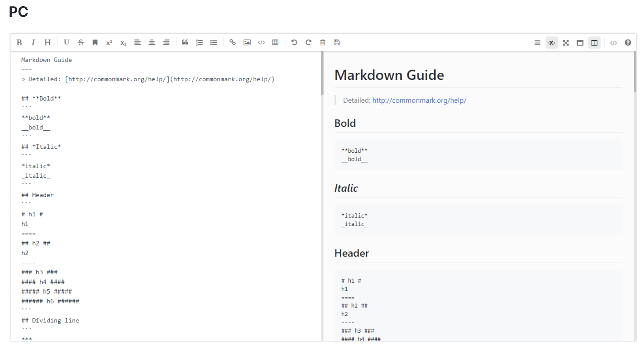Align text to the left
Image resolution: width=644 pixels, height=349 pixels.
pos(137,43)
